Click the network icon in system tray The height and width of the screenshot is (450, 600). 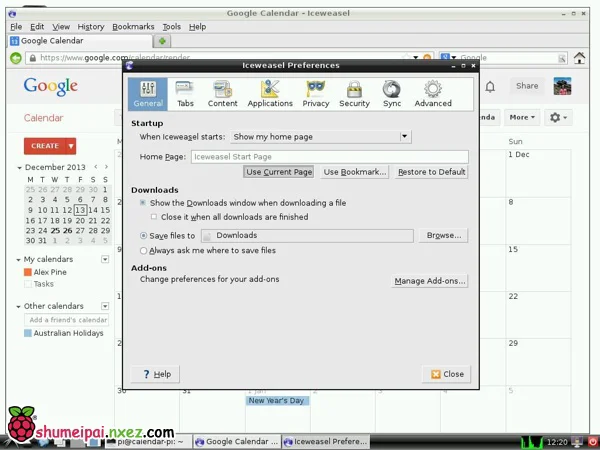pos(577,442)
